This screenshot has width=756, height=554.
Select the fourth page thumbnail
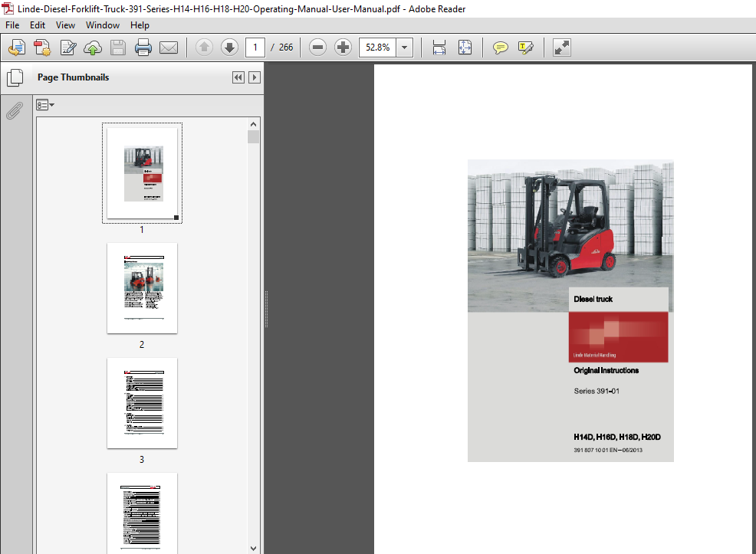pyautogui.click(x=143, y=513)
